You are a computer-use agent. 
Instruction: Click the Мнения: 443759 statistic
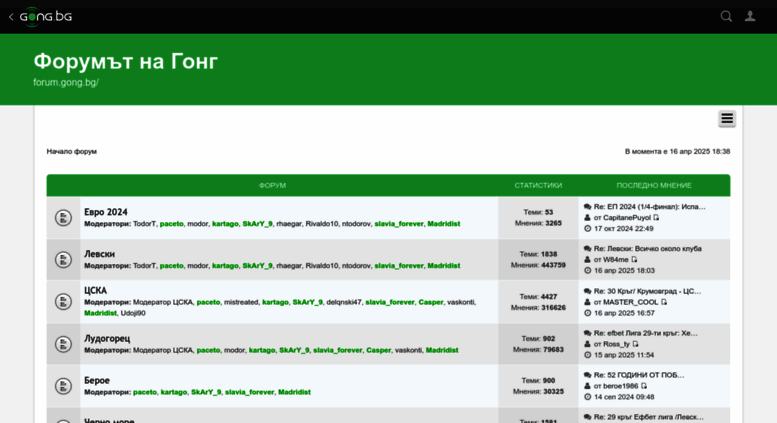pos(538,265)
